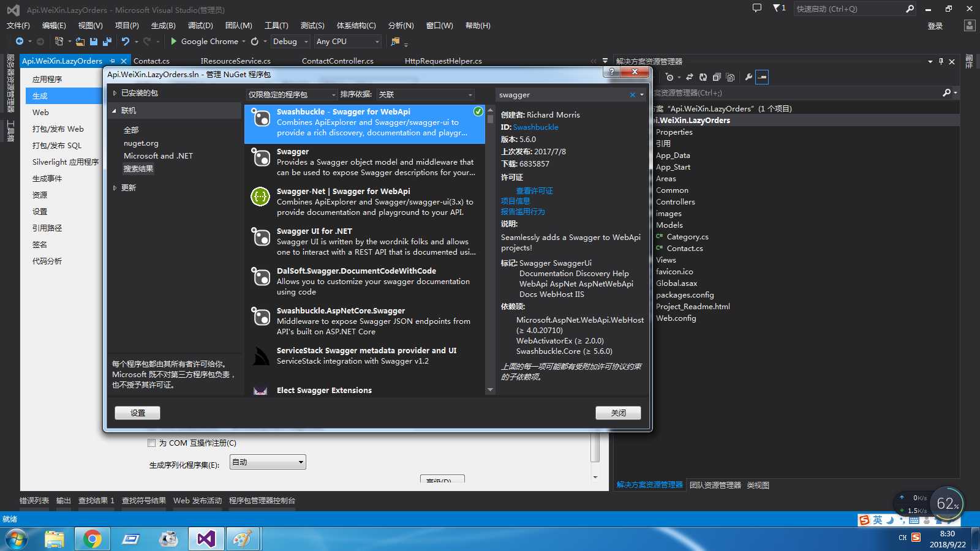Click the Properties wrench icon in Solution Explorer
980x551 pixels.
click(748, 77)
